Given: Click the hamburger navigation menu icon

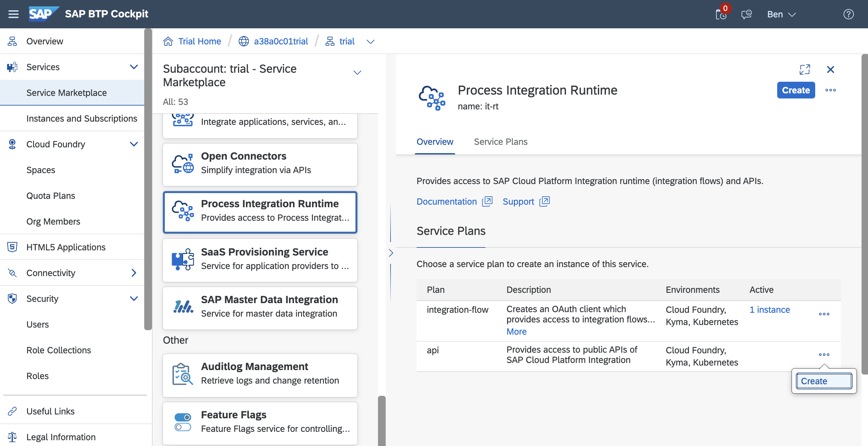Looking at the screenshot, I should point(14,14).
